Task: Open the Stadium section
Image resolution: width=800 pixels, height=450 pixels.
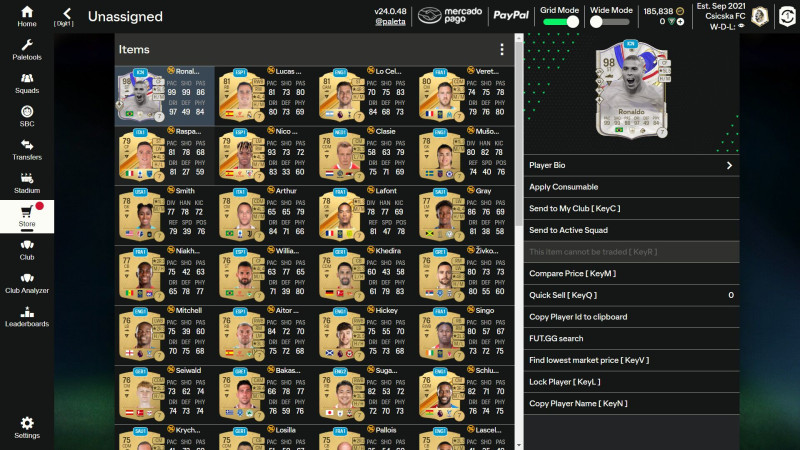Action: 27,183
